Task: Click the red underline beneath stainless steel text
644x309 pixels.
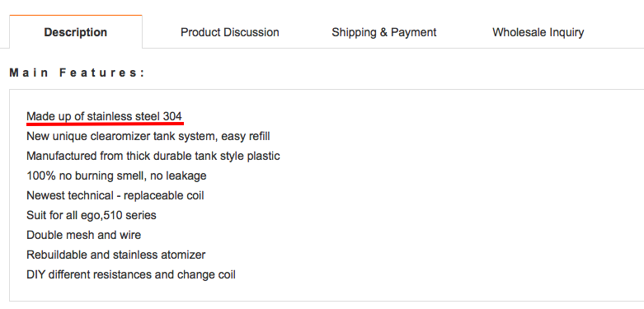Action: (105, 123)
